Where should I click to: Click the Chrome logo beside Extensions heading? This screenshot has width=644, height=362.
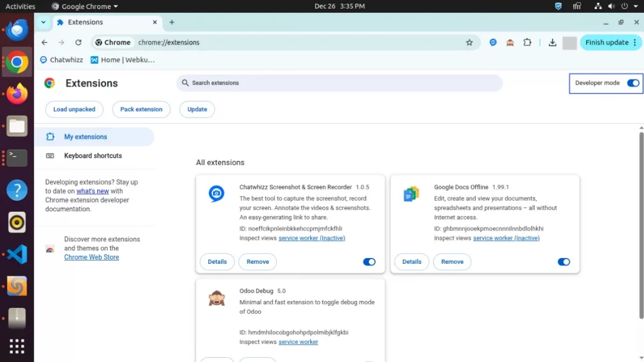click(49, 83)
